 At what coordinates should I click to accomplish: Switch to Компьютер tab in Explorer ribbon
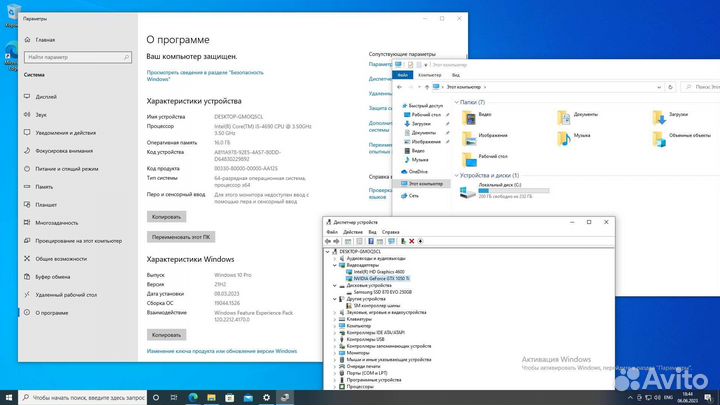pos(430,75)
